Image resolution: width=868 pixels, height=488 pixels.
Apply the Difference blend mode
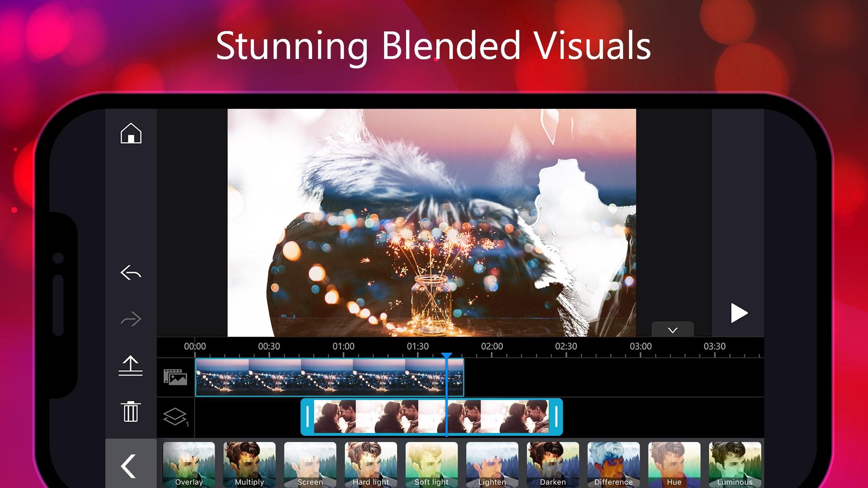click(x=614, y=465)
